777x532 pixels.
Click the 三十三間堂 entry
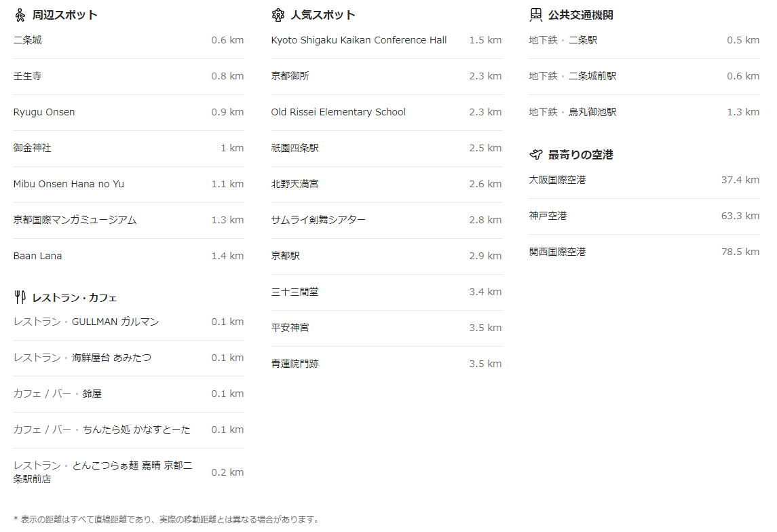[x=387, y=292]
